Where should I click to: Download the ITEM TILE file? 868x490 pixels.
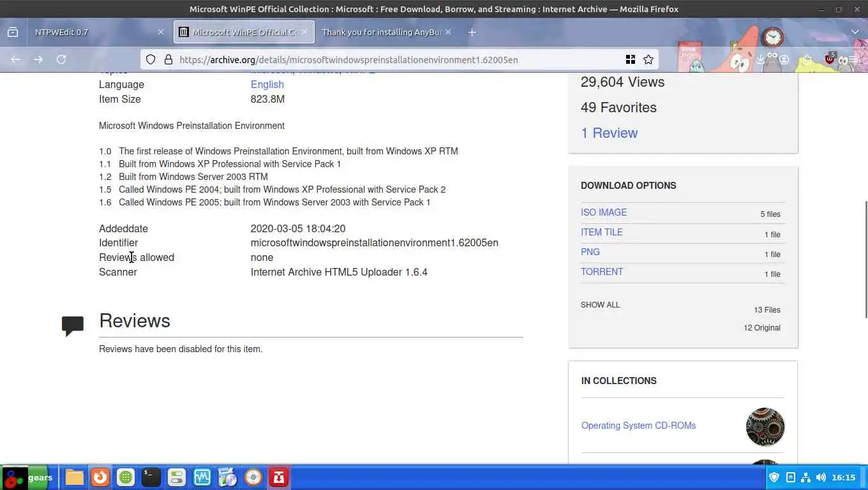click(602, 232)
